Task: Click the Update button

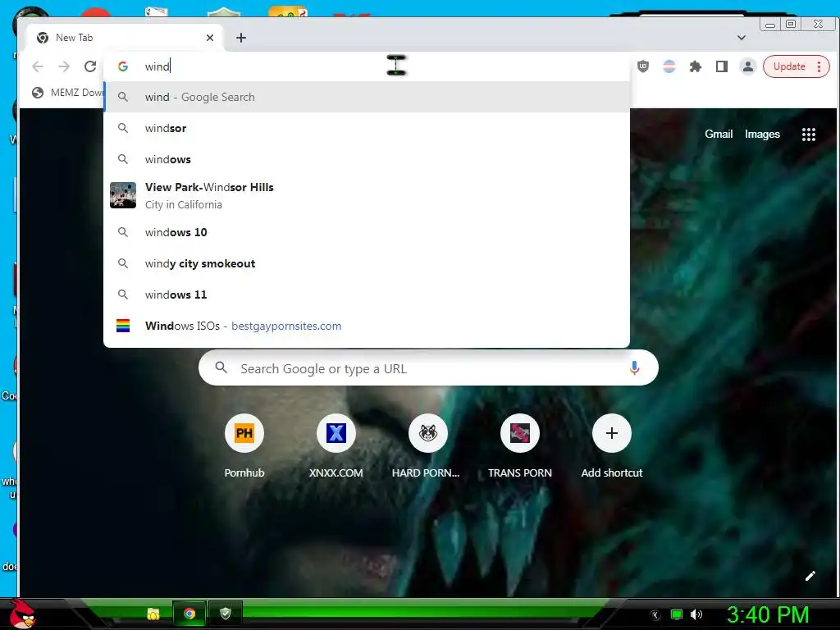Action: click(789, 66)
